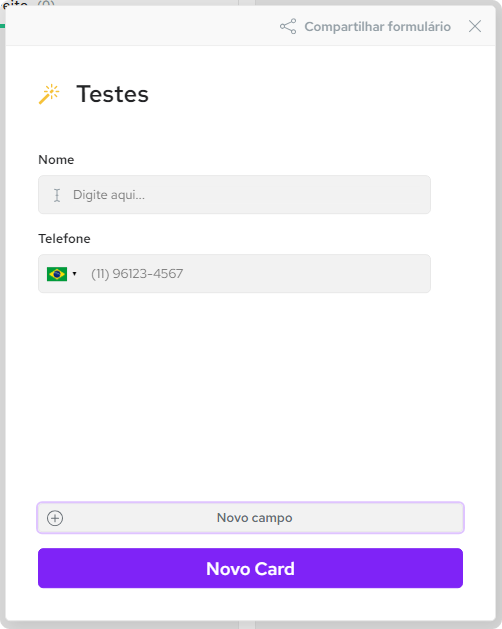This screenshot has height=629, width=502.
Task: Click the share icon in the header
Action: [x=288, y=26]
